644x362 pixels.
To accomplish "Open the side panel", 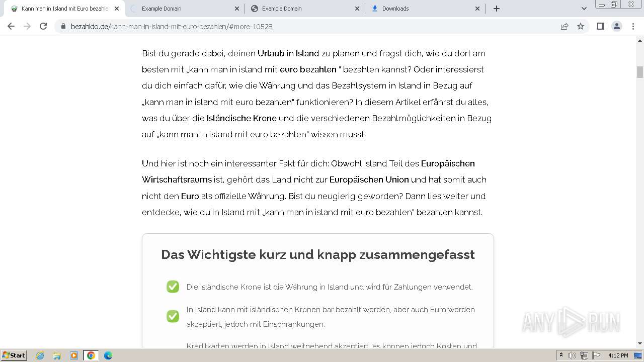I will 600,26.
